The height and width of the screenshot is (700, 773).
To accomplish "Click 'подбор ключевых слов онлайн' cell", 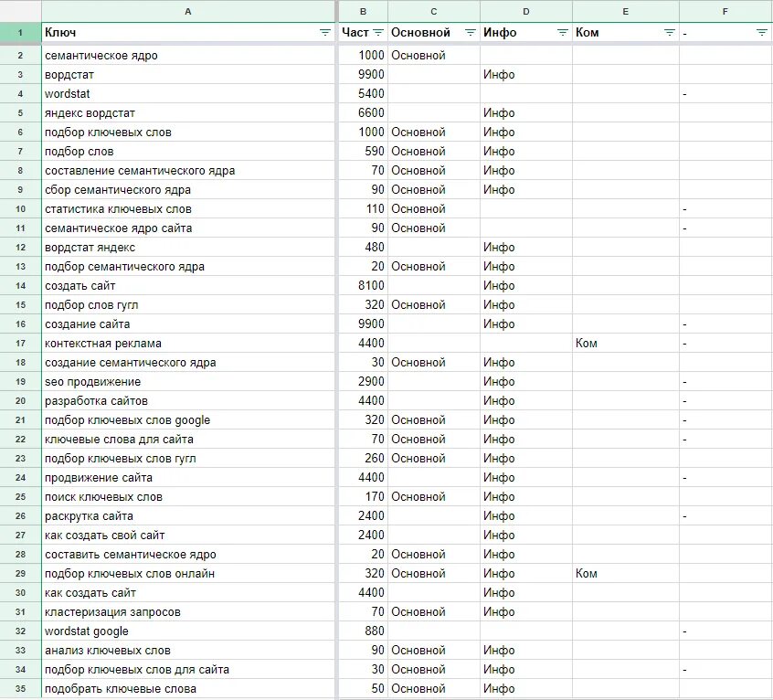I will (x=188, y=574).
